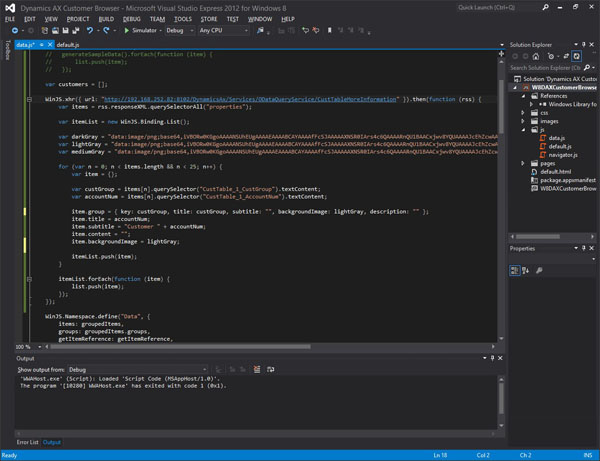
Task: Click the Solution Explorer search magnifier
Action: pos(587,68)
